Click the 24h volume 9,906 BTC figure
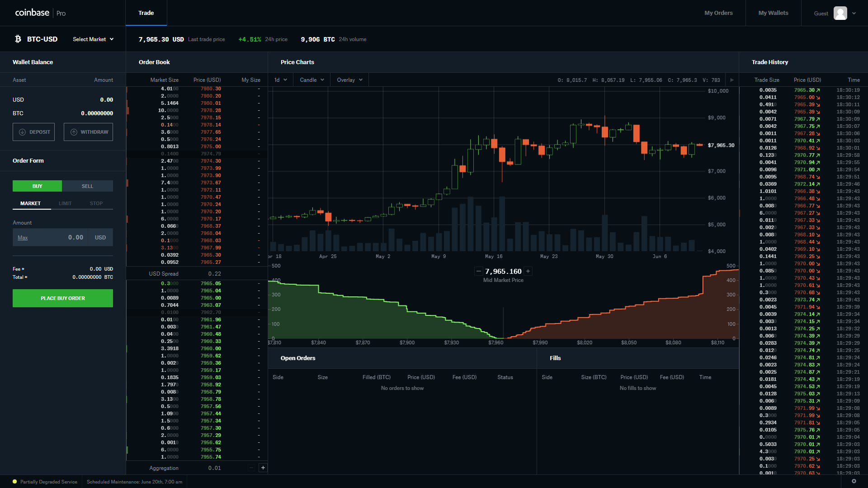The width and height of the screenshot is (868, 488). click(318, 39)
